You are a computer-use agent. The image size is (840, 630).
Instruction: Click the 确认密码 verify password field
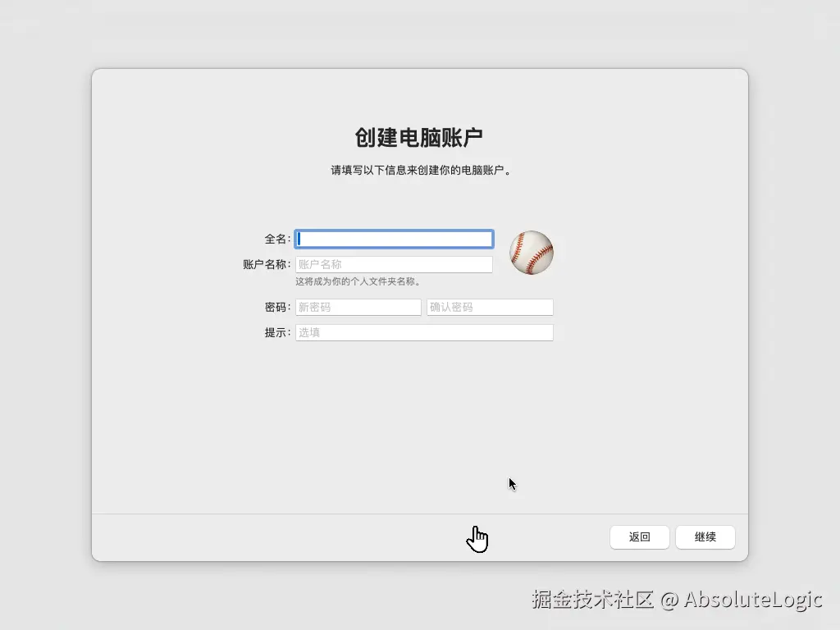pos(490,307)
